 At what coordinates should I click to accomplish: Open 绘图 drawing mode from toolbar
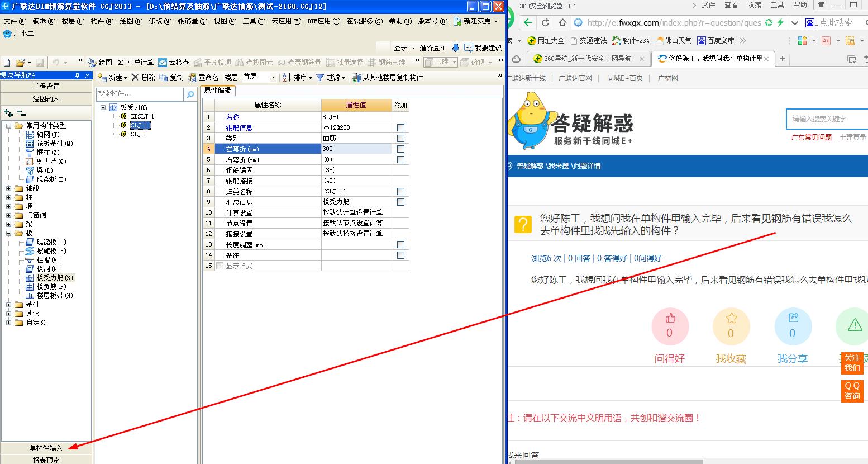[101, 63]
